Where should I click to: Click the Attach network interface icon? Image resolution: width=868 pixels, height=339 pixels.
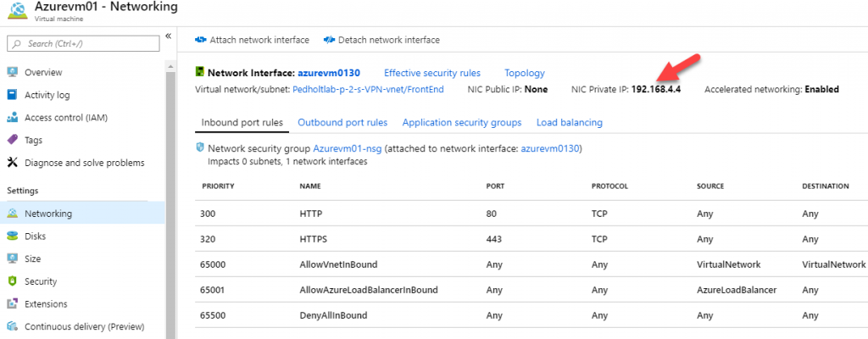tap(200, 40)
